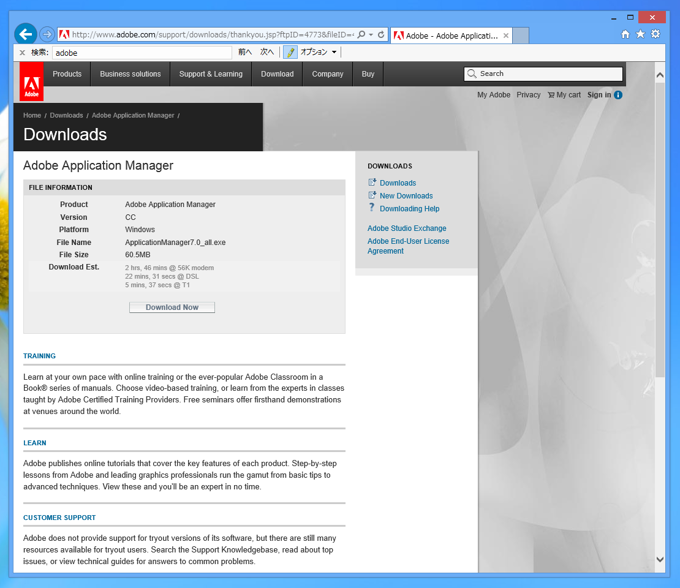The image size is (680, 588).
Task: Open the Buy menu
Action: pos(368,74)
